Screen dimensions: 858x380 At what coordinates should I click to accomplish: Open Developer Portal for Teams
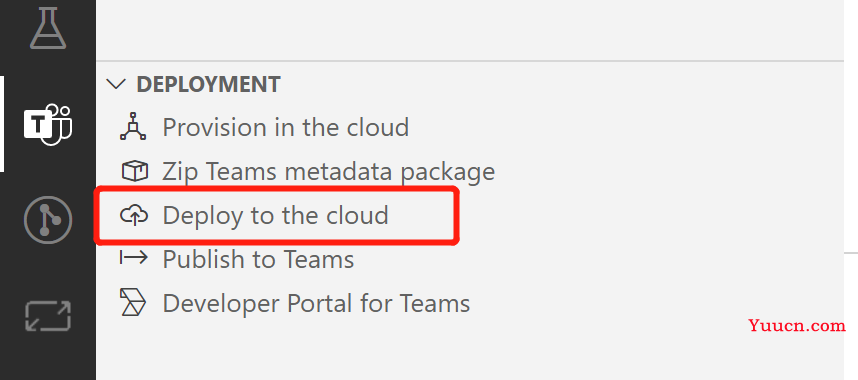[x=316, y=303]
